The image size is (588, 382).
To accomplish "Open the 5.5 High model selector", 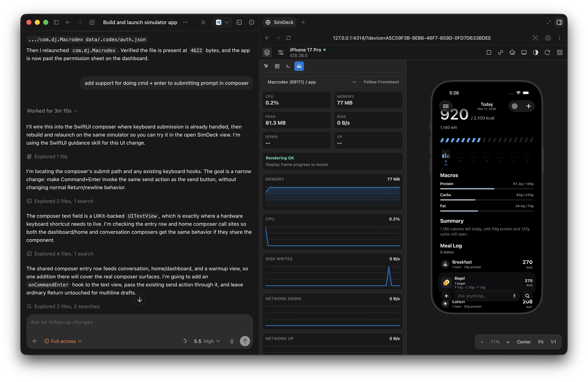I will 207,341.
